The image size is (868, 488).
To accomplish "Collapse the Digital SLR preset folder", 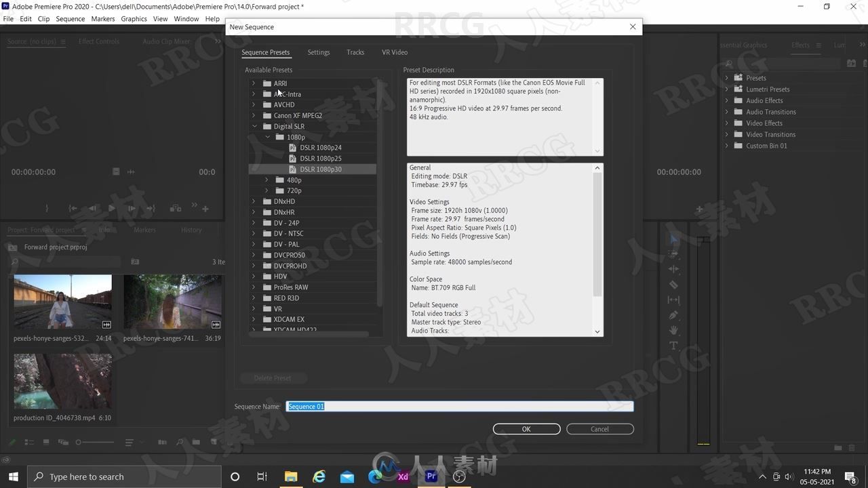I will pyautogui.click(x=254, y=126).
